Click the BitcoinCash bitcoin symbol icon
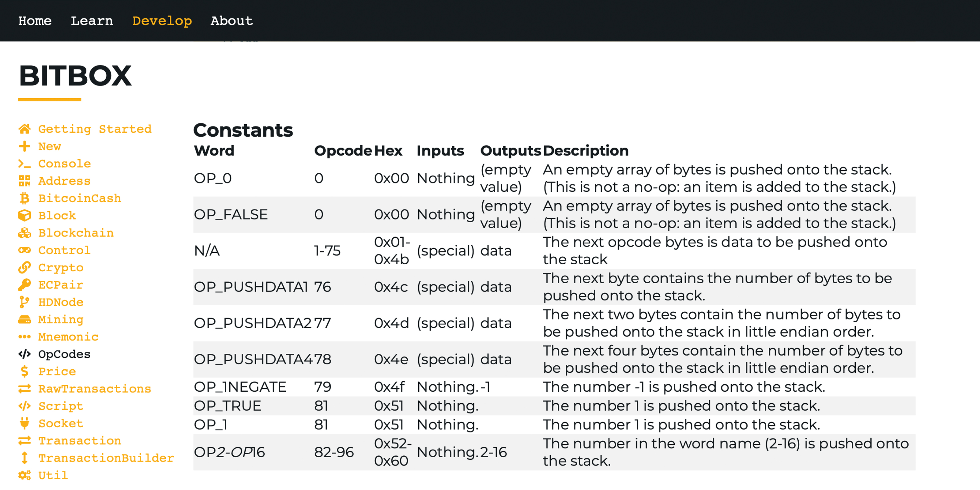The image size is (980, 490). tap(24, 198)
